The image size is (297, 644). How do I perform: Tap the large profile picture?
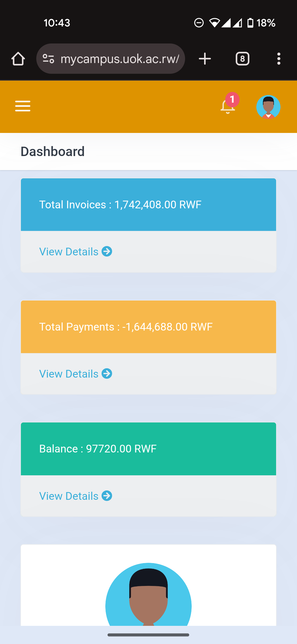click(148, 594)
